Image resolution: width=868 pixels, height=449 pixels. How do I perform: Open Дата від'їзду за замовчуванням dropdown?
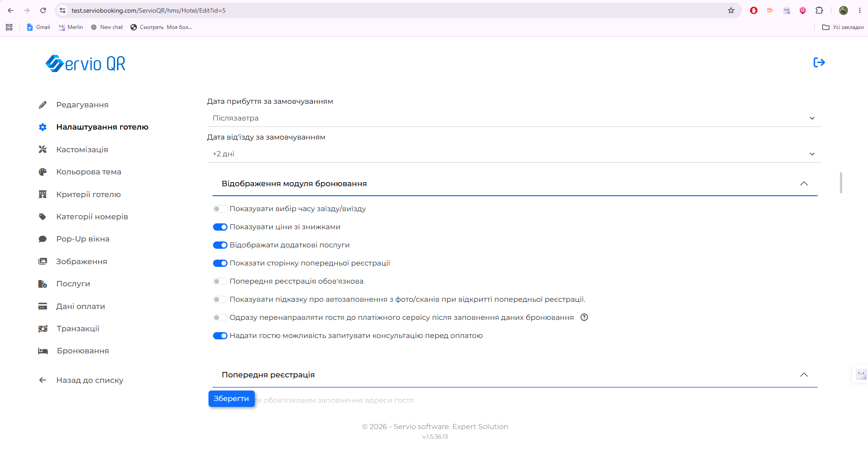click(x=514, y=154)
